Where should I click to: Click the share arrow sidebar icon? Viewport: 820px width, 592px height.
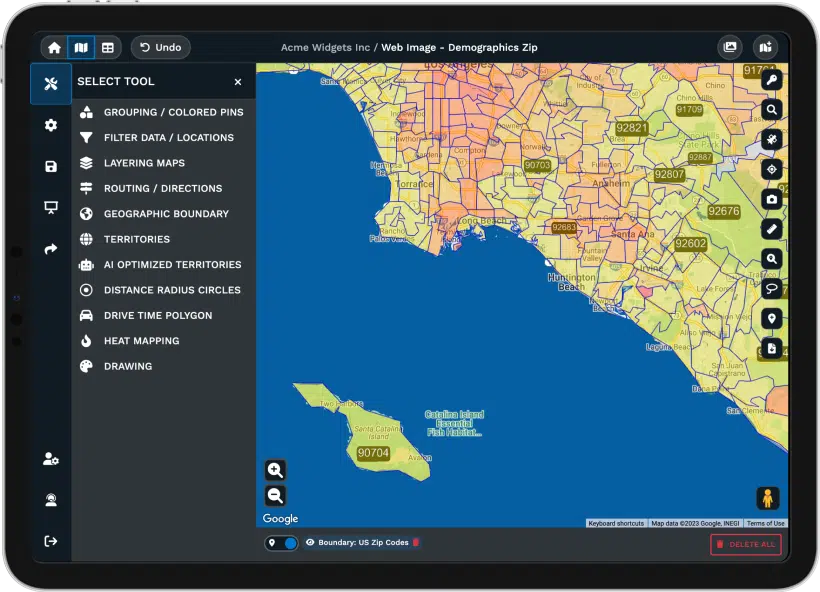[51, 249]
